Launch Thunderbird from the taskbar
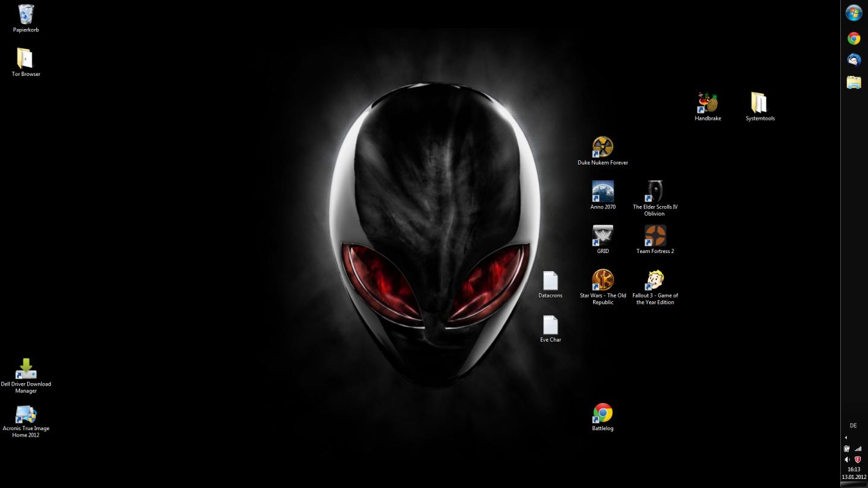The image size is (868, 488). [854, 60]
